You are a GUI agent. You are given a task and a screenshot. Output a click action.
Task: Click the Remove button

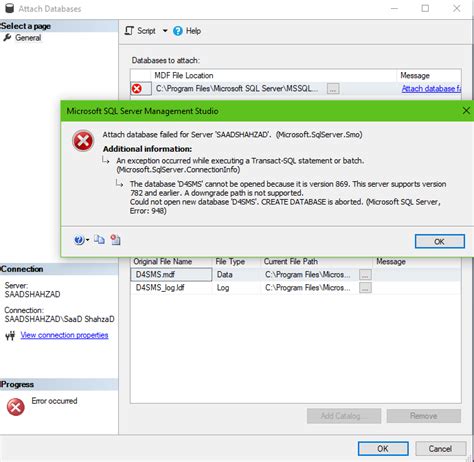click(424, 416)
